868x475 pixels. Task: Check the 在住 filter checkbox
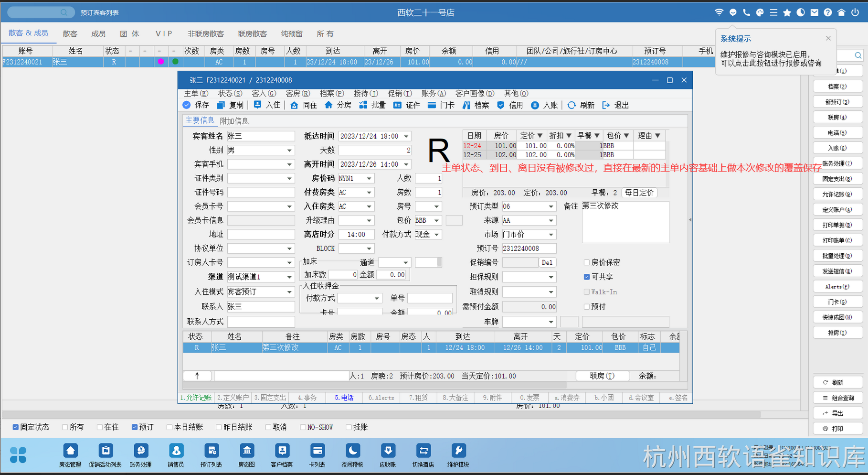100,427
